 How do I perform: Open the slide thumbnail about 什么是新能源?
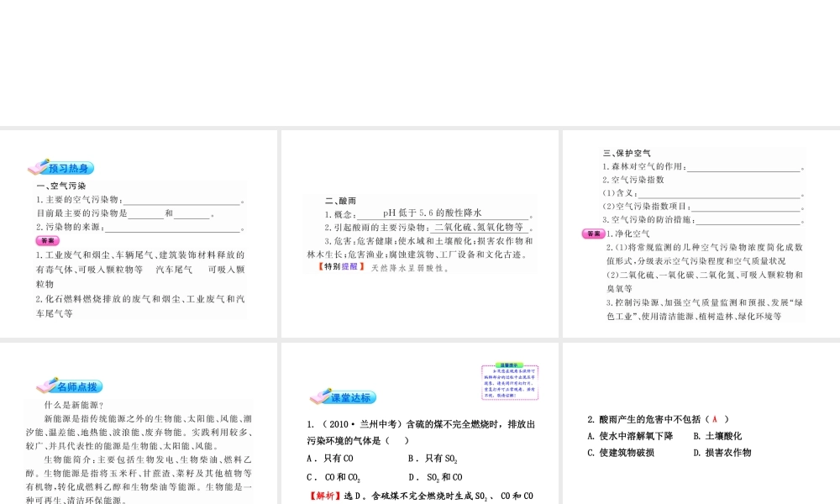point(139,423)
